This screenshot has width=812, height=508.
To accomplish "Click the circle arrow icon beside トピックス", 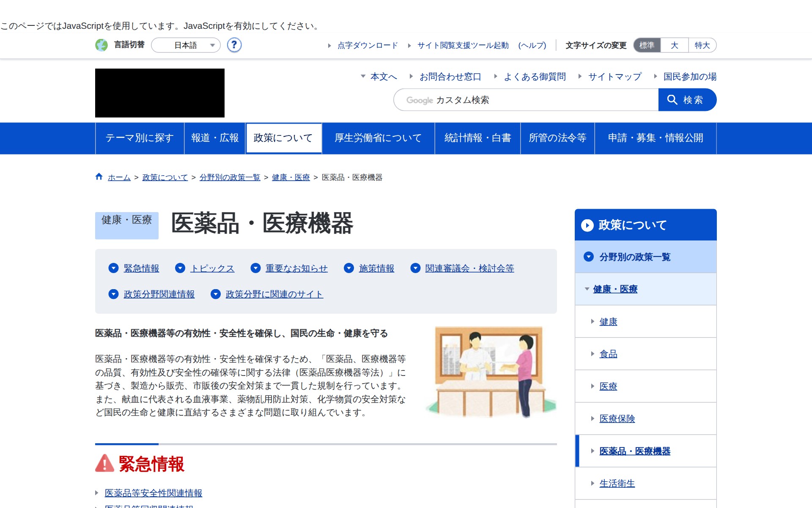I will pos(180,268).
